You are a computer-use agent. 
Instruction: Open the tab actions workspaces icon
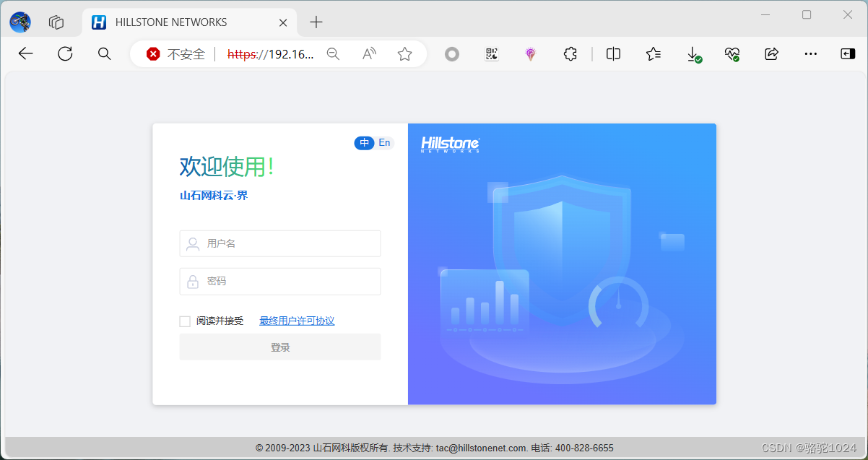click(56, 22)
